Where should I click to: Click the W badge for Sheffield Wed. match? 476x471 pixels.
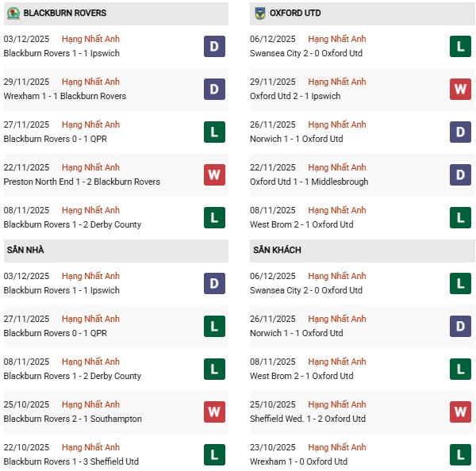click(460, 412)
